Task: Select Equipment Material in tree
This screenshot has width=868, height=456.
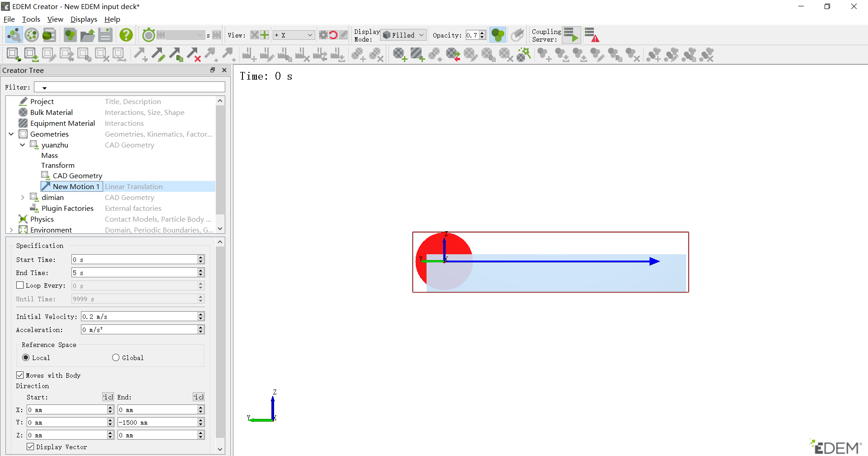Action: tap(62, 123)
